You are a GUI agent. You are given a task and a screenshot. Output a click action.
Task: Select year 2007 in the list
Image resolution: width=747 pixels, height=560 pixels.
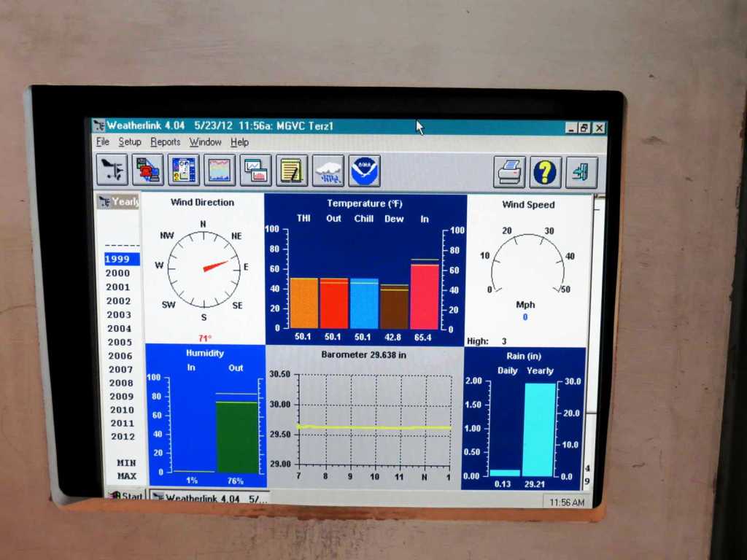120,369
